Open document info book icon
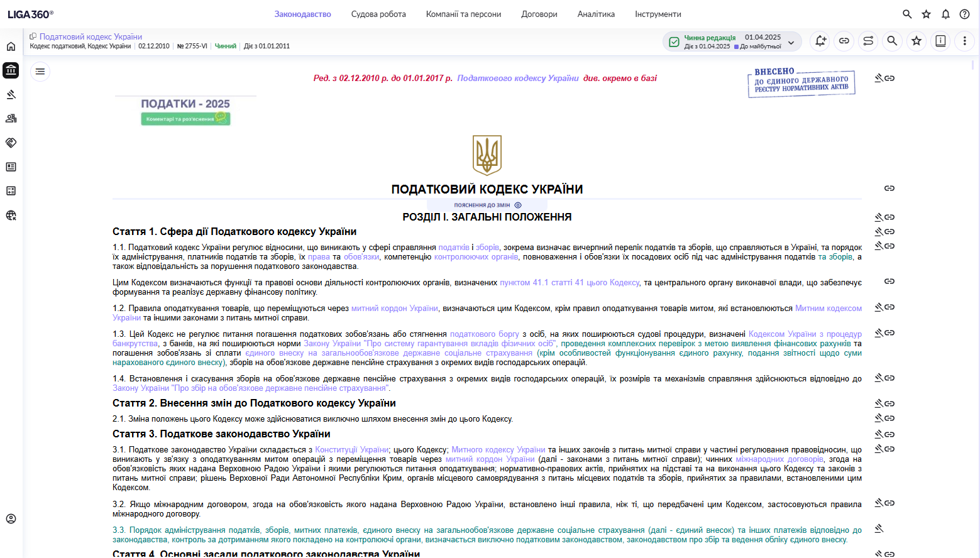This screenshot has height=558, width=980. point(940,41)
